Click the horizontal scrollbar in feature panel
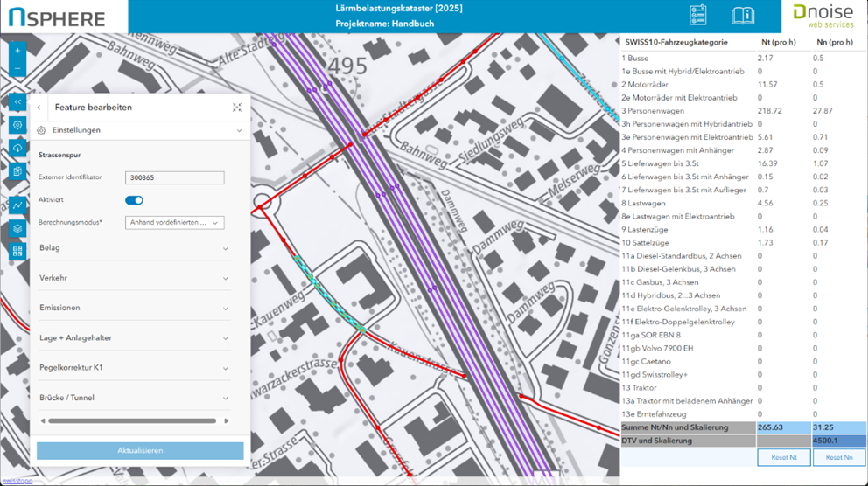The image size is (868, 486). tap(131, 421)
